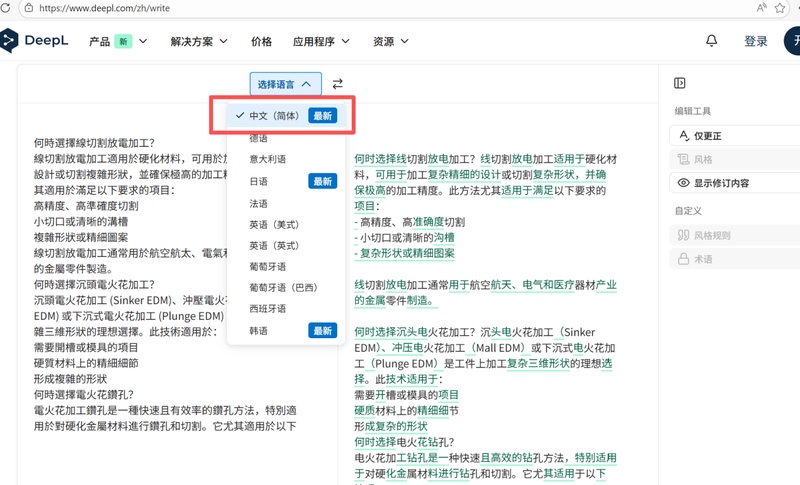Click the 术语 glossary lock icon

[x=685, y=259]
